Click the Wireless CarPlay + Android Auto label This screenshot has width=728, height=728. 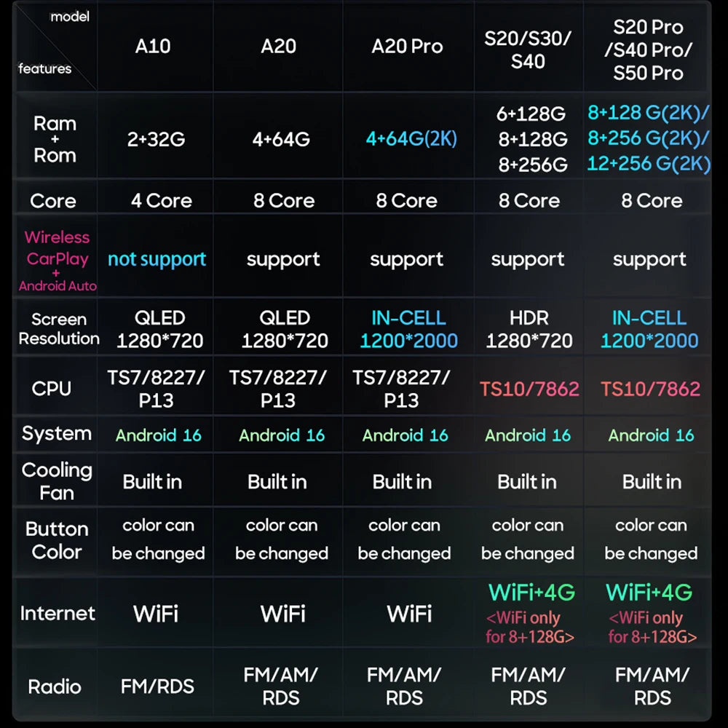(x=57, y=261)
